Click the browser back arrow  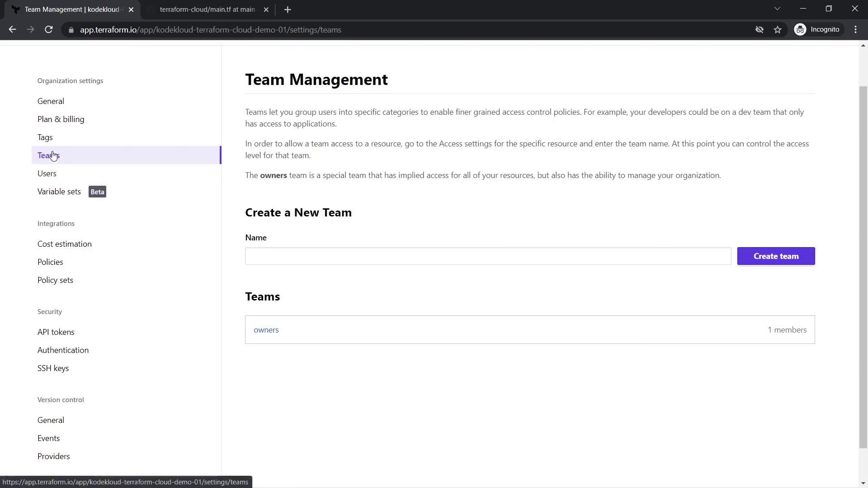[x=12, y=30]
